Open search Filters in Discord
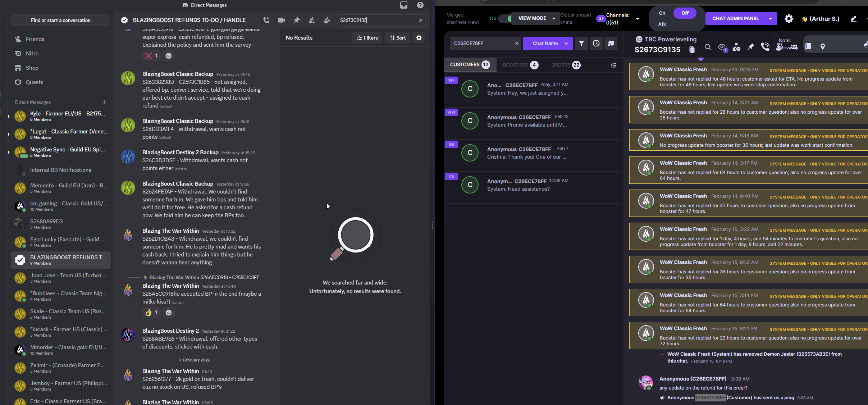This screenshot has width=868, height=405. [x=367, y=38]
